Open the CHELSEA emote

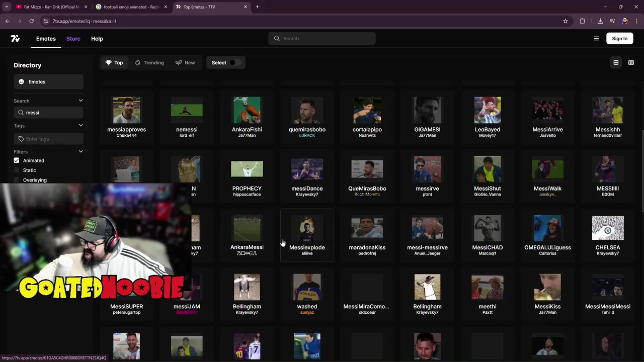click(x=608, y=235)
